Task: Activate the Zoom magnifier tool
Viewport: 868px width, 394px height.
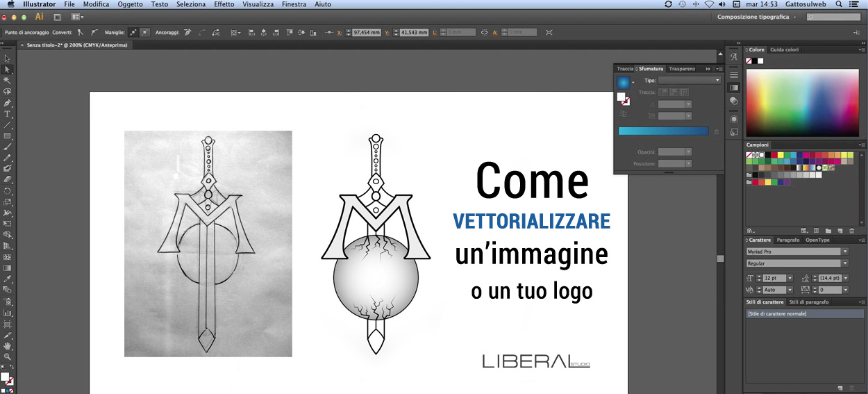Action: coord(8,356)
